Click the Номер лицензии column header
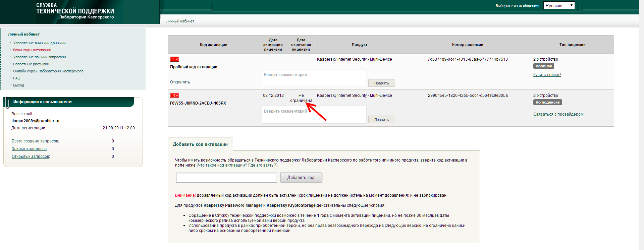The height and width of the screenshot is (250, 644). pyautogui.click(x=468, y=45)
